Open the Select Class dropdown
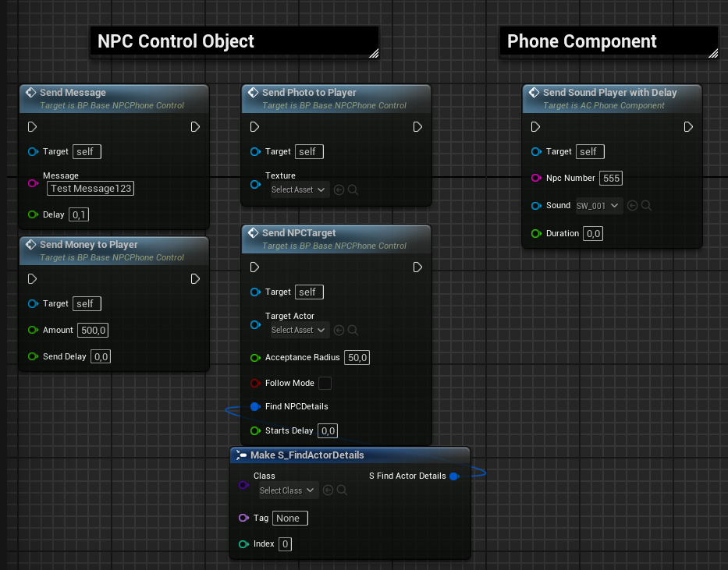Viewport: 728px width, 570px height. (288, 490)
